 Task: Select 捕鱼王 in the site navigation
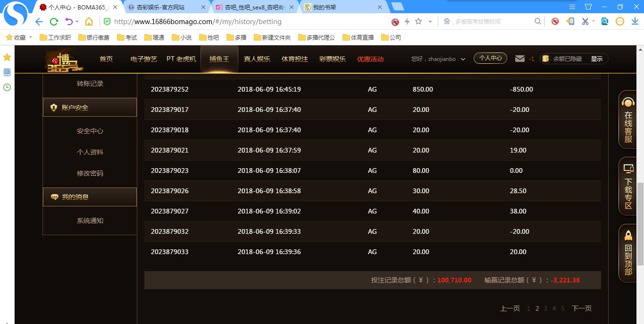pyautogui.click(x=219, y=59)
